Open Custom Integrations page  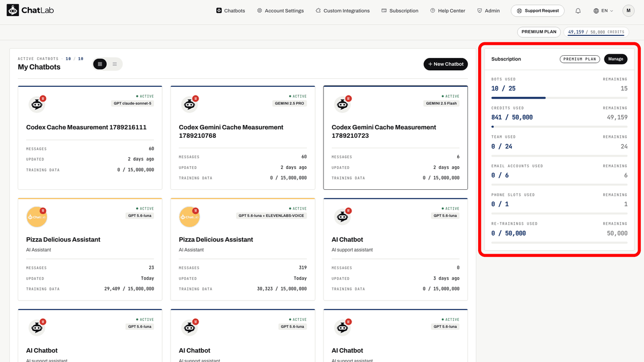[342, 11]
